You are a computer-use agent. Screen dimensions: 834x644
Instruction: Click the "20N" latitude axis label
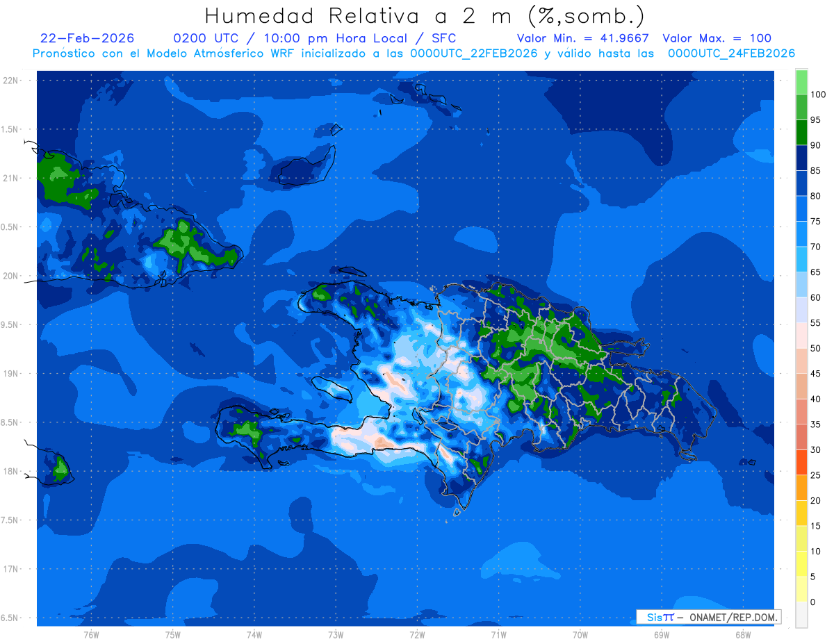coord(10,276)
